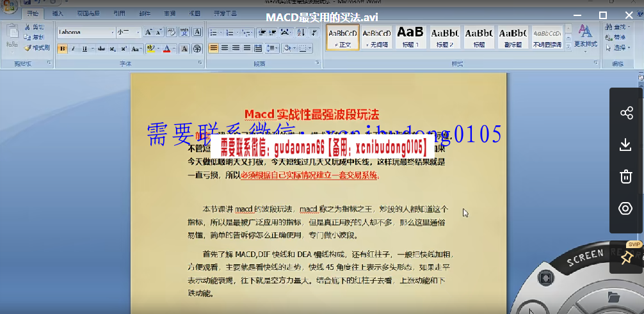644x314 pixels.
Task: Share the video using the share icon
Action: [626, 113]
